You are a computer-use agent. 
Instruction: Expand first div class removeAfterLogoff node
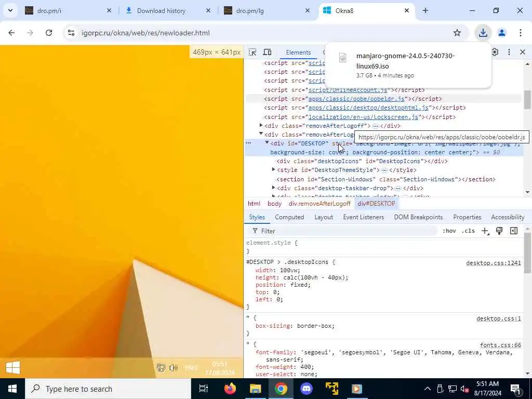pos(261,126)
